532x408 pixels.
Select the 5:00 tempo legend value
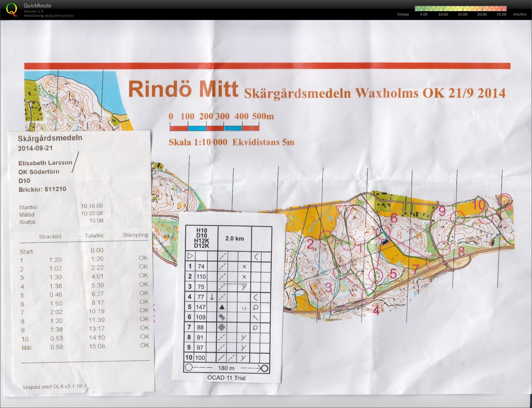(424, 14)
